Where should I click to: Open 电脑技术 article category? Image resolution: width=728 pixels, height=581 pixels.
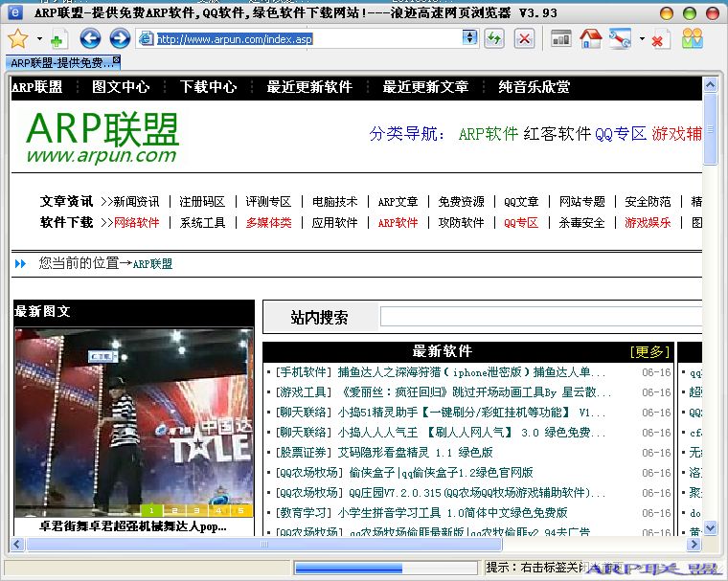point(334,201)
